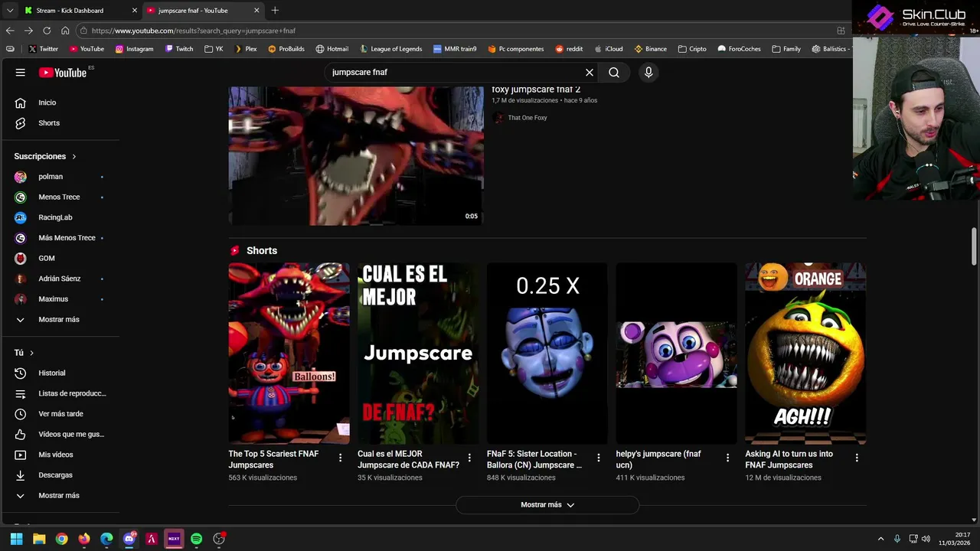
Task: Open Ver más tarde in the sidebar
Action: coord(61,414)
